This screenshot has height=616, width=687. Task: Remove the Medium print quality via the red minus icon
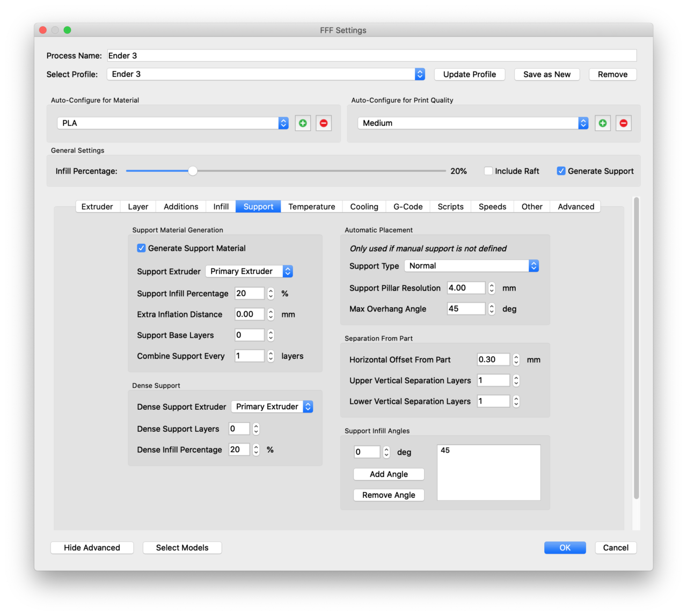pos(623,123)
